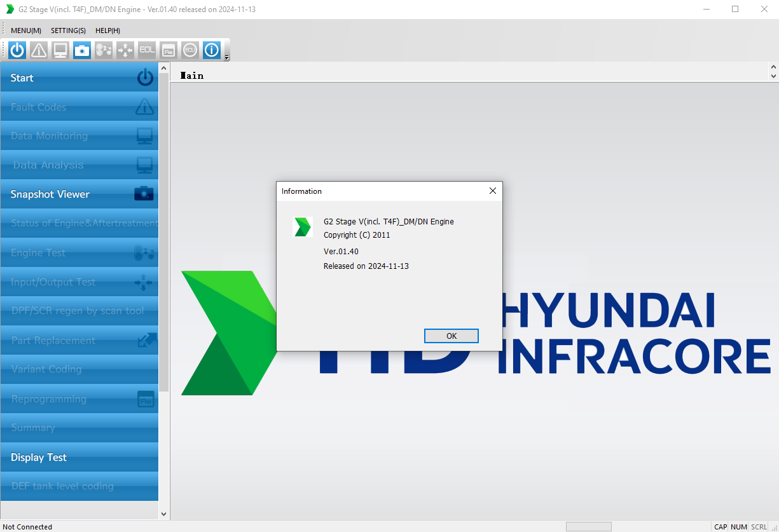Click the Reprogramming Re toolbar icon

click(x=169, y=50)
